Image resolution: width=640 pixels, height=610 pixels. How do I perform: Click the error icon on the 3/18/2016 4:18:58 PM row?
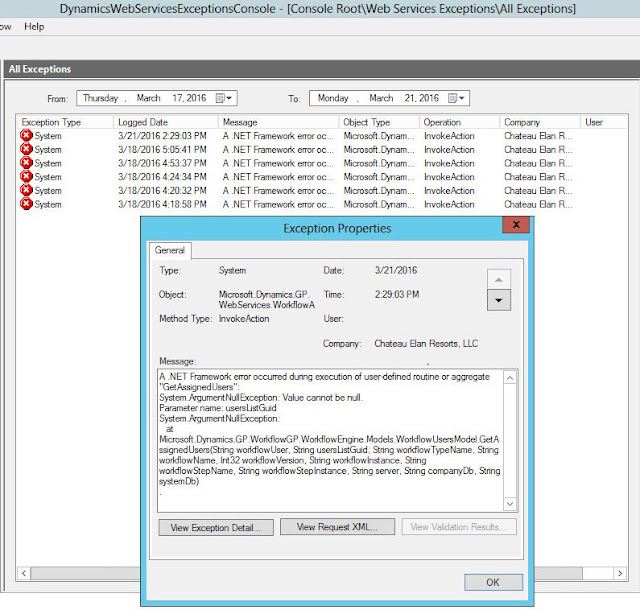(26, 204)
